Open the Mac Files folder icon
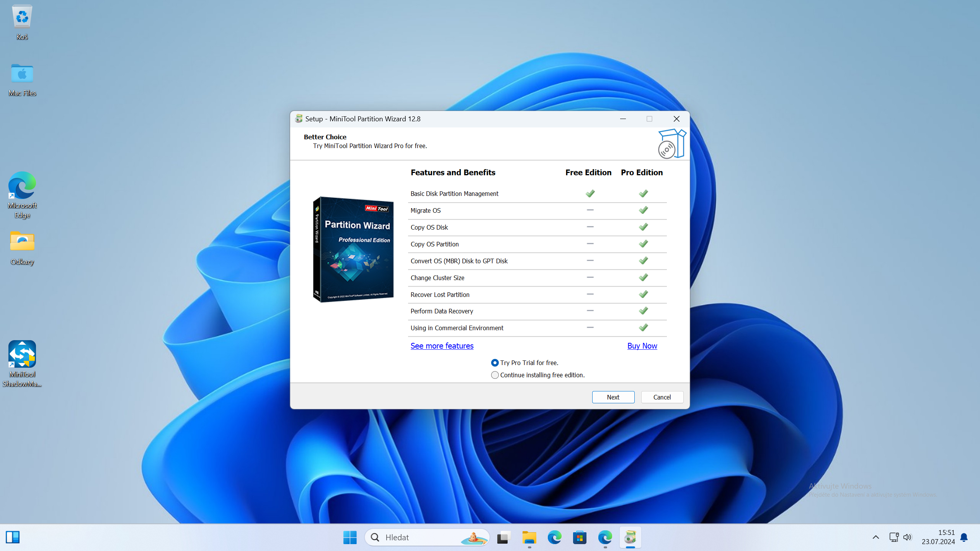980x551 pixels. point(22,74)
